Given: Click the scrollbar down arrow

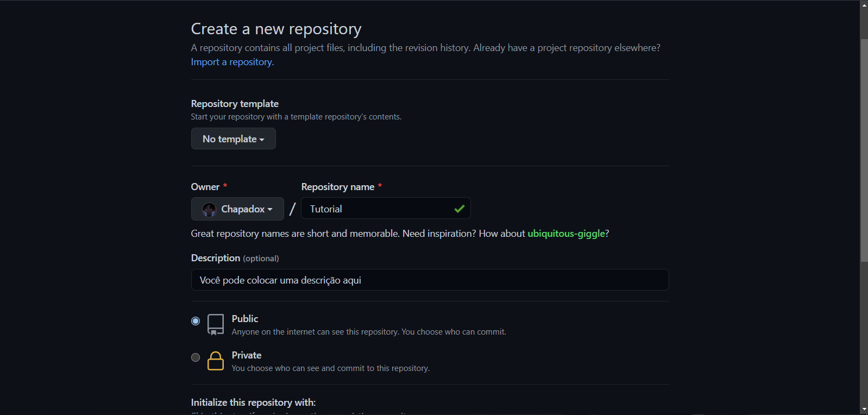Looking at the screenshot, I should (x=864, y=410).
